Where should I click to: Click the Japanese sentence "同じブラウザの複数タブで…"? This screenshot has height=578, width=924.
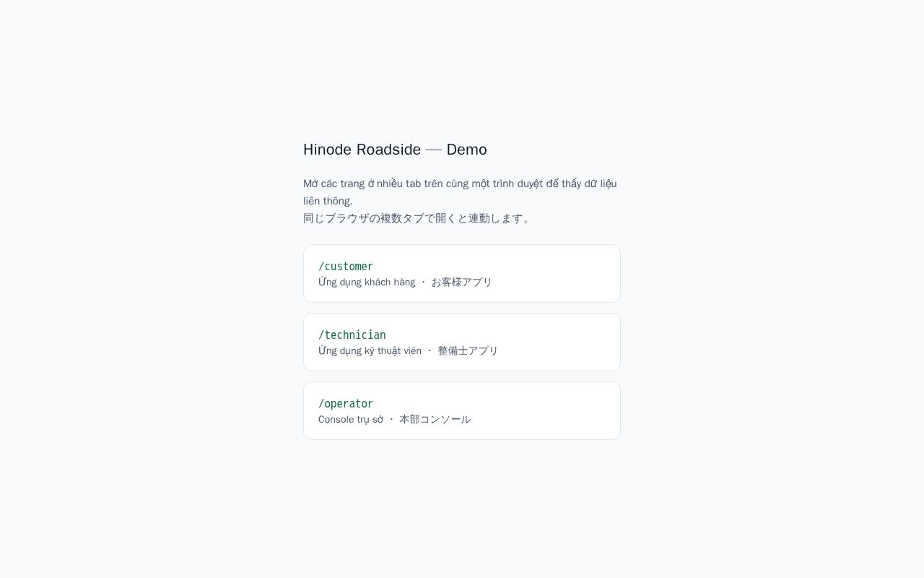click(x=418, y=218)
